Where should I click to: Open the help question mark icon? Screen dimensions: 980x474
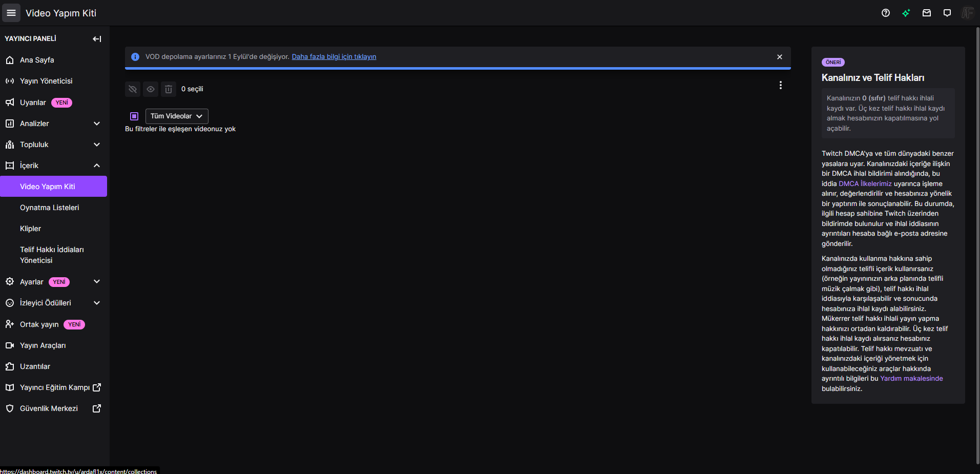pyautogui.click(x=886, y=13)
